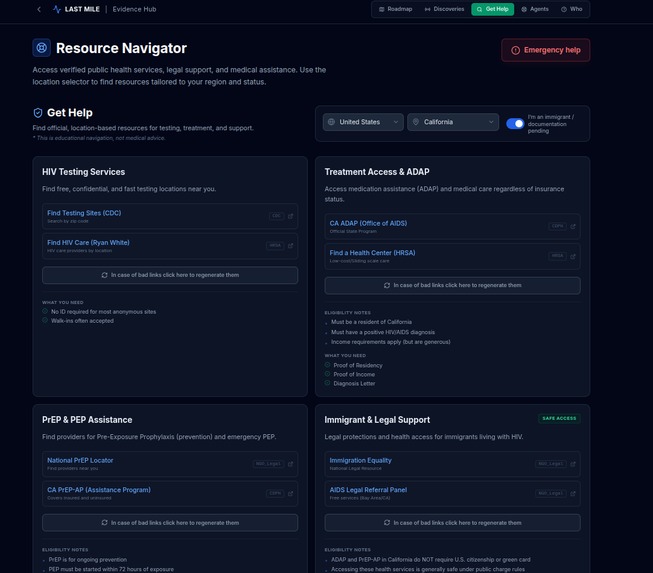Regenerate links in Immigrant & Legal Support card

click(x=453, y=523)
